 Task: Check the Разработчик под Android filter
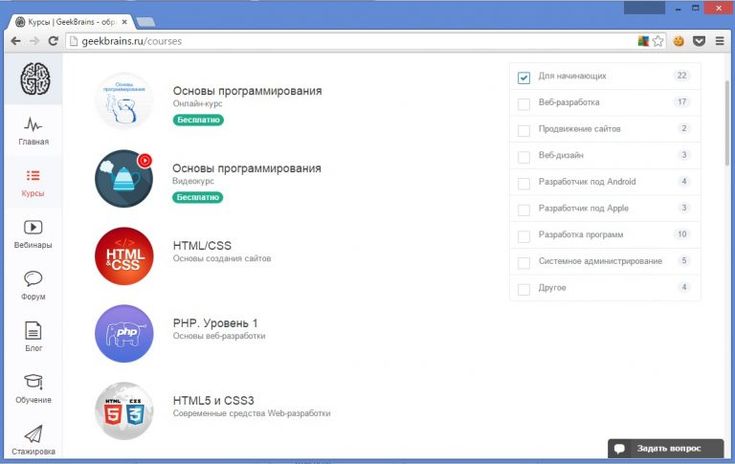point(524,183)
